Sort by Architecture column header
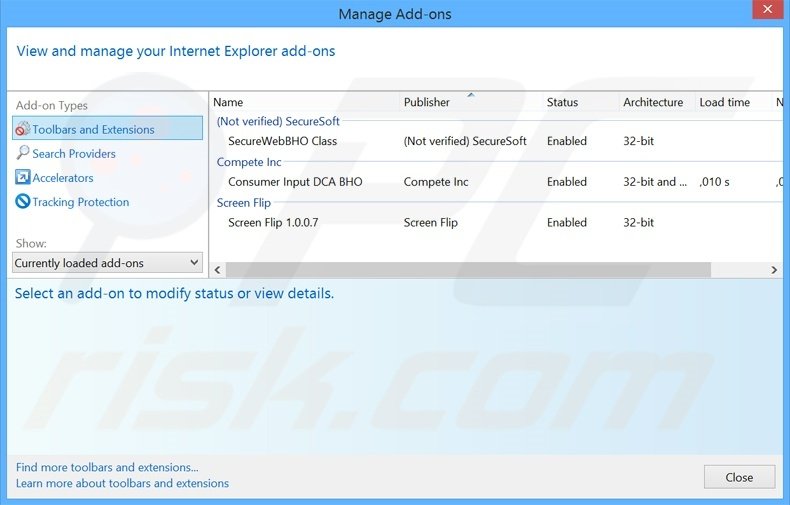The image size is (790, 505). tap(653, 102)
